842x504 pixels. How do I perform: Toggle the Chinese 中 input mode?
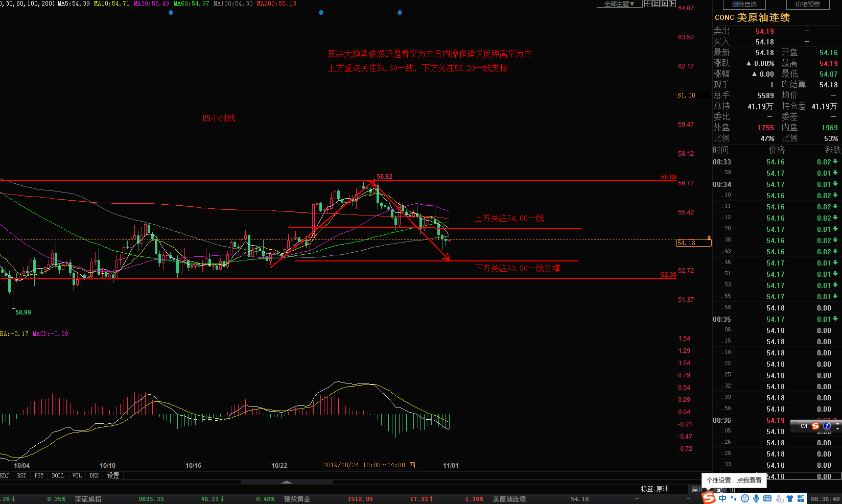(x=722, y=498)
